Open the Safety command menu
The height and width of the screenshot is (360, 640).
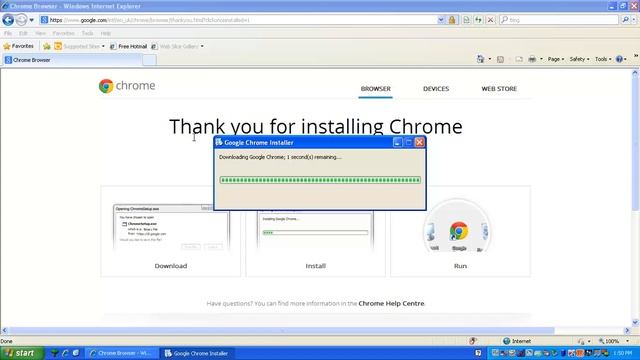pyautogui.click(x=579, y=59)
